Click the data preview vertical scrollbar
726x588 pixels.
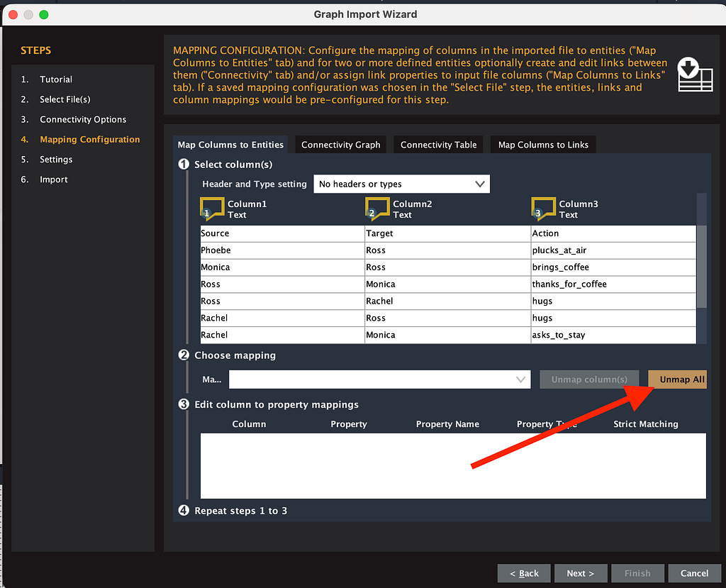[x=701, y=267]
